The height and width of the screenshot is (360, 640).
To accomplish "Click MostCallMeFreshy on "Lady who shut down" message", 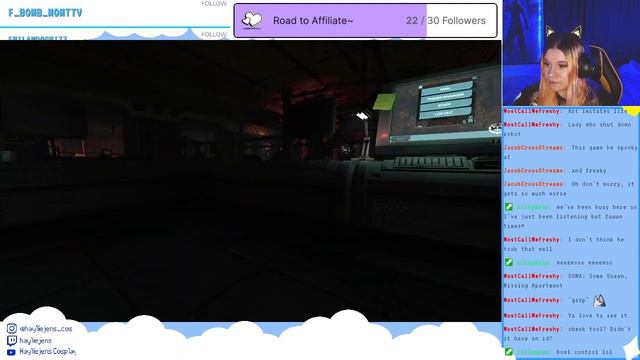I will pyautogui.click(x=532, y=124).
